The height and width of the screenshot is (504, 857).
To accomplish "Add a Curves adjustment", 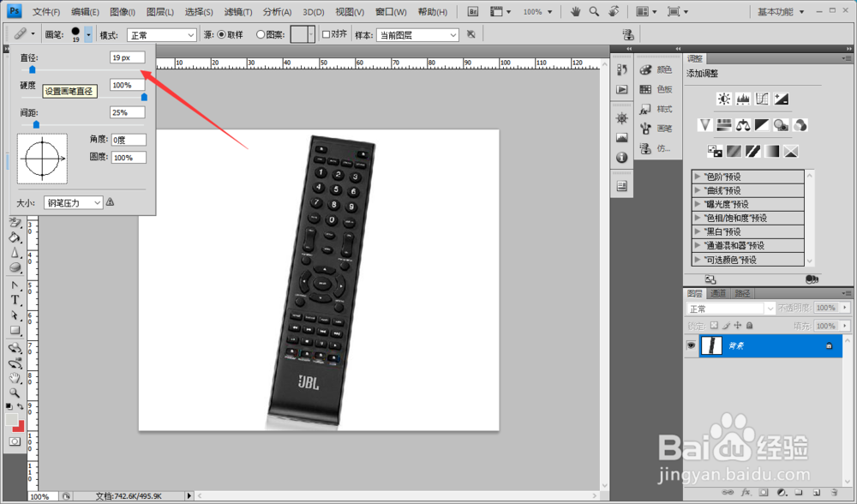I will 762,99.
